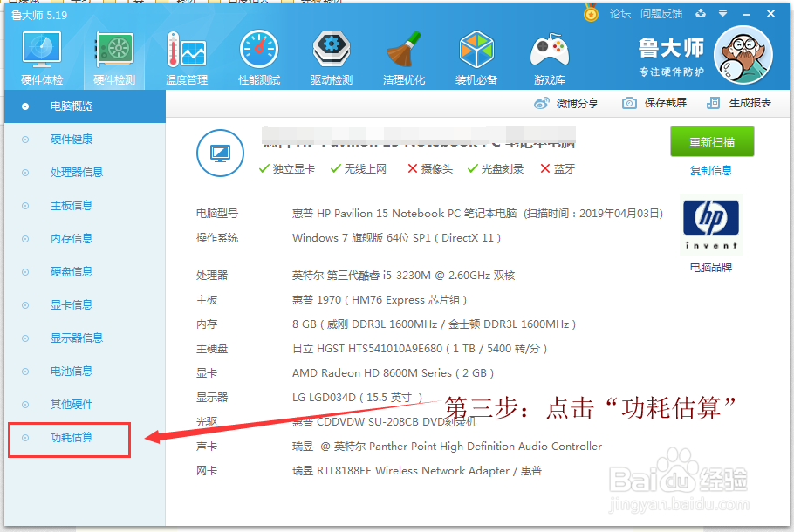Click the round computer monitor icon

point(220,153)
